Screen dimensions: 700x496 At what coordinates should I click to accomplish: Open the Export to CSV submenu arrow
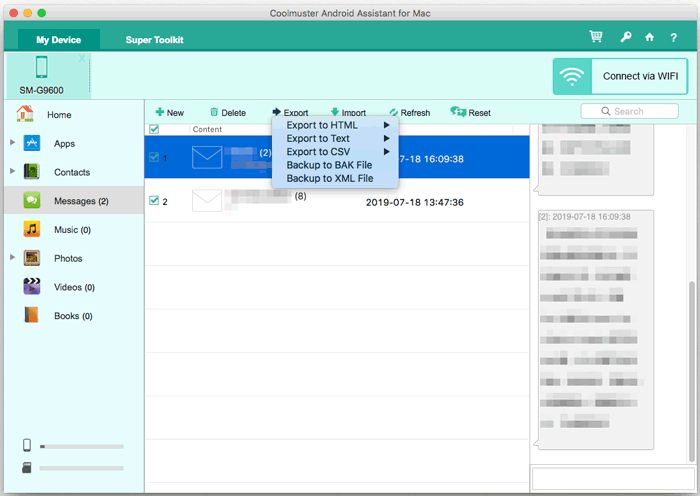(387, 152)
